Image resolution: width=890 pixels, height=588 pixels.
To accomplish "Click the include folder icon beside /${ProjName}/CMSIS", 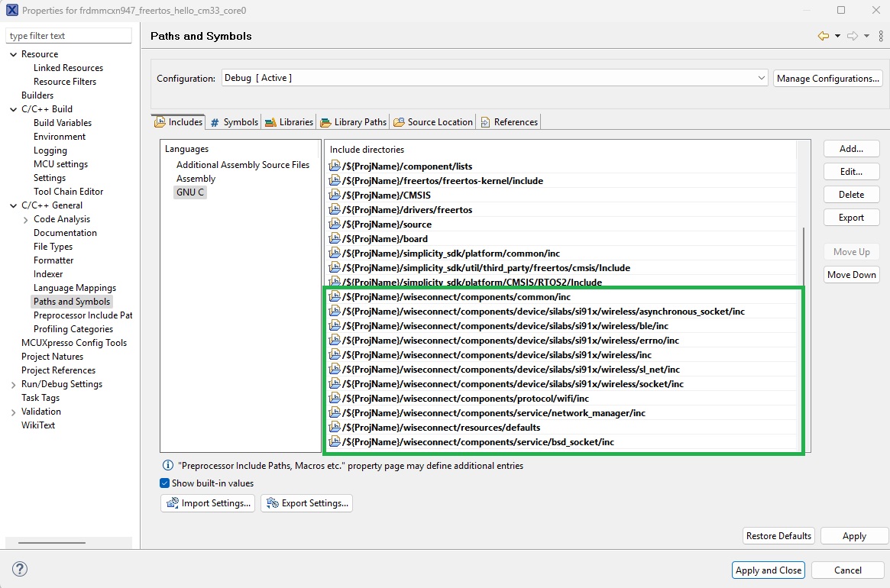I will pyautogui.click(x=335, y=194).
